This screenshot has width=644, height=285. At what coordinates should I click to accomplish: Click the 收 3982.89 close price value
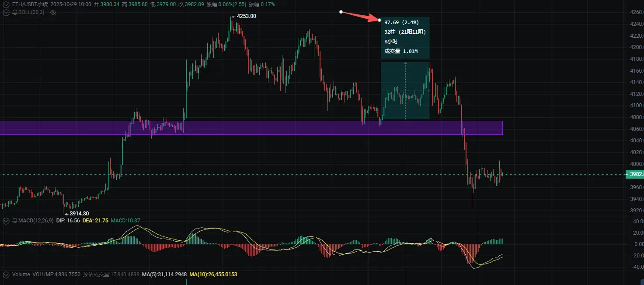click(191, 4)
